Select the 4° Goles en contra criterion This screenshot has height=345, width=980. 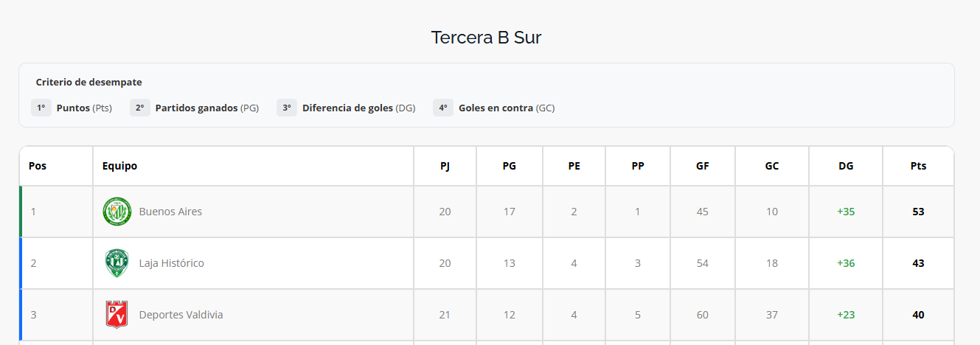tap(494, 108)
